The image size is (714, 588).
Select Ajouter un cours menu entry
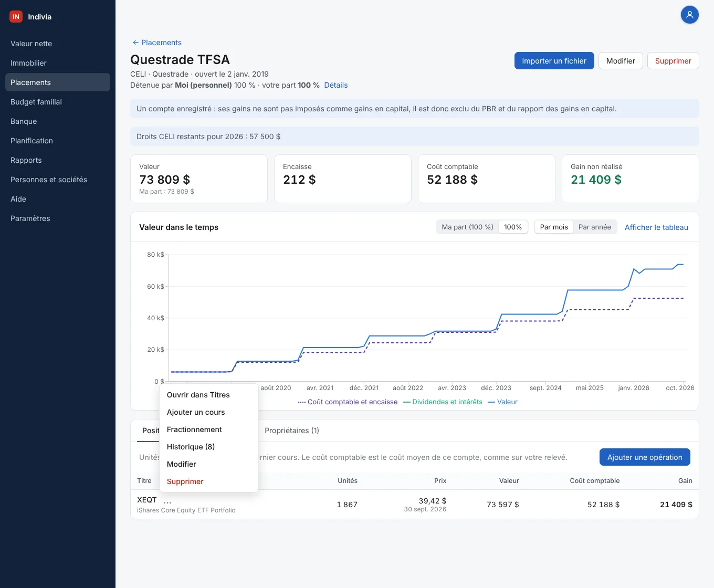click(x=208, y=412)
